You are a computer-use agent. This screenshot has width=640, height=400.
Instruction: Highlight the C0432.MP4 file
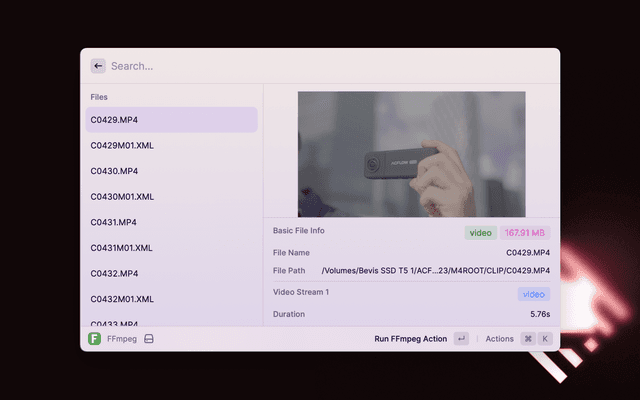tap(169, 273)
